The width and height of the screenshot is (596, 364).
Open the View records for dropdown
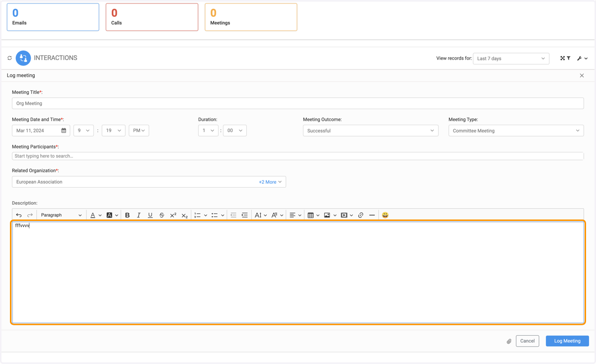tap(511, 59)
